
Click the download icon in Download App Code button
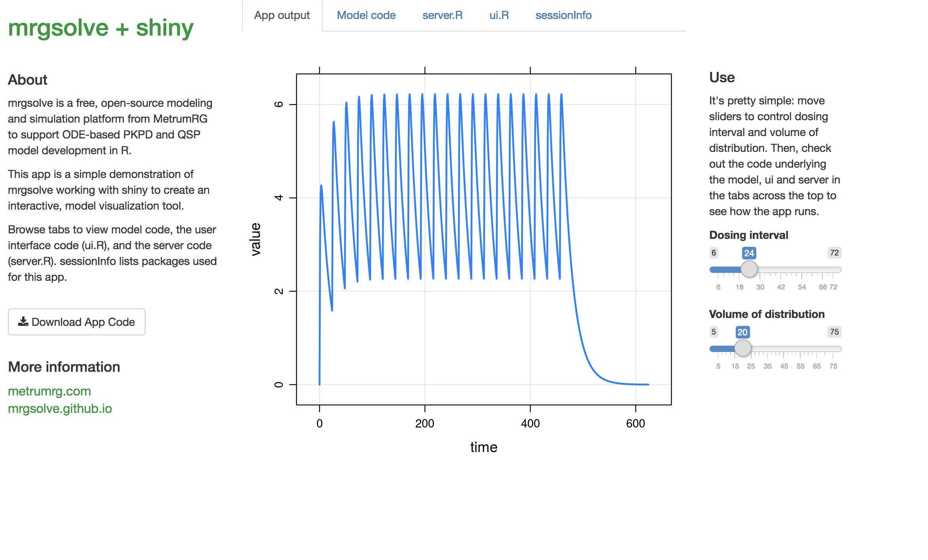coord(23,322)
